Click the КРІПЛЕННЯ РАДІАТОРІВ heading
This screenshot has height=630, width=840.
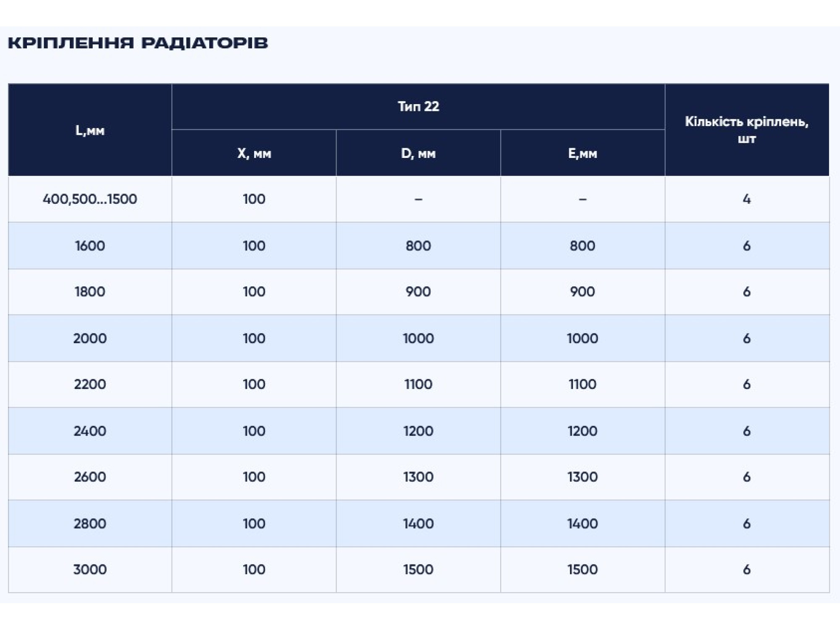coord(138,43)
